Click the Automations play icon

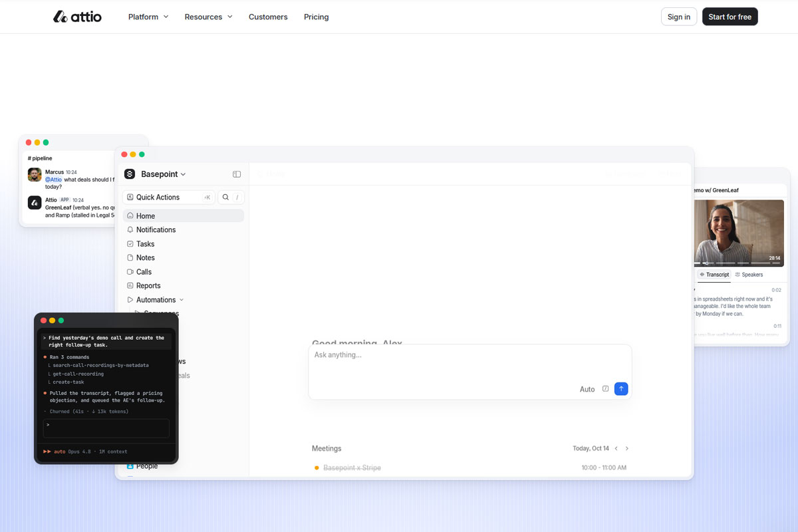[130, 300]
